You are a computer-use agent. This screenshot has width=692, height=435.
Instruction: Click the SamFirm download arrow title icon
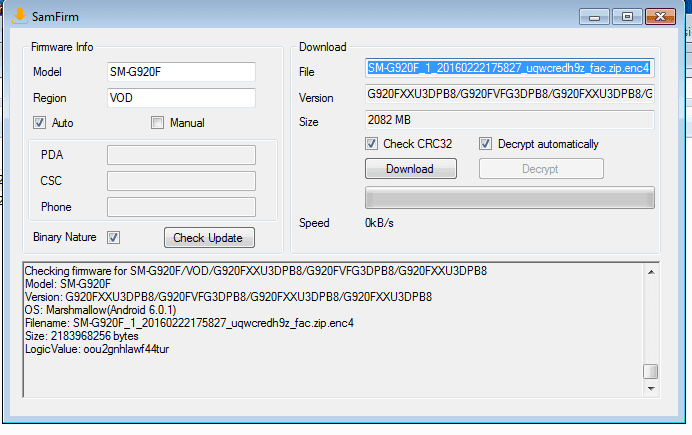pyautogui.click(x=19, y=16)
